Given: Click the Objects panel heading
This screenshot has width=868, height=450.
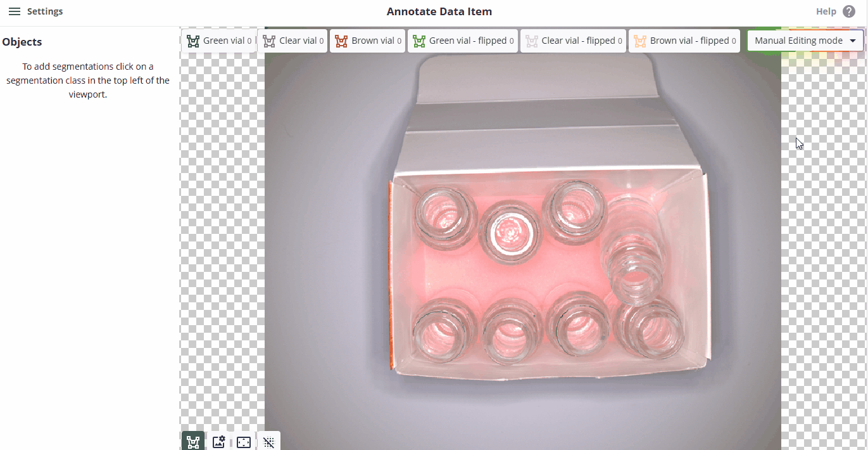Looking at the screenshot, I should click(x=22, y=42).
